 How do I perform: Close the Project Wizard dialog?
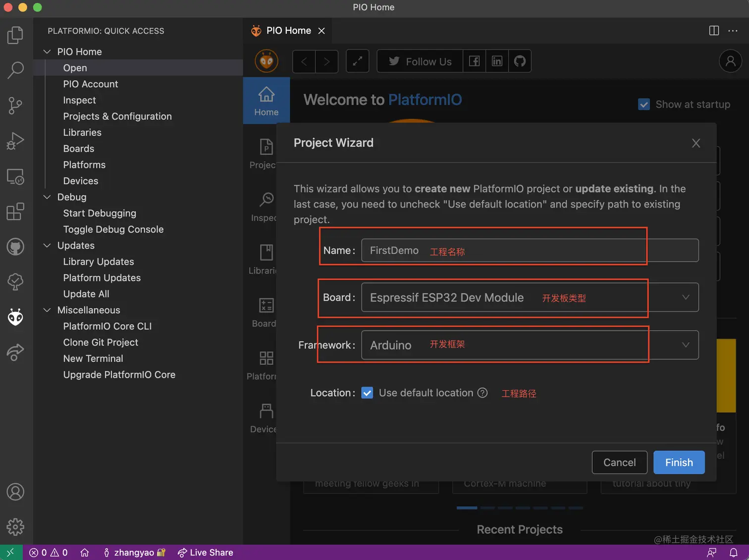(x=696, y=143)
